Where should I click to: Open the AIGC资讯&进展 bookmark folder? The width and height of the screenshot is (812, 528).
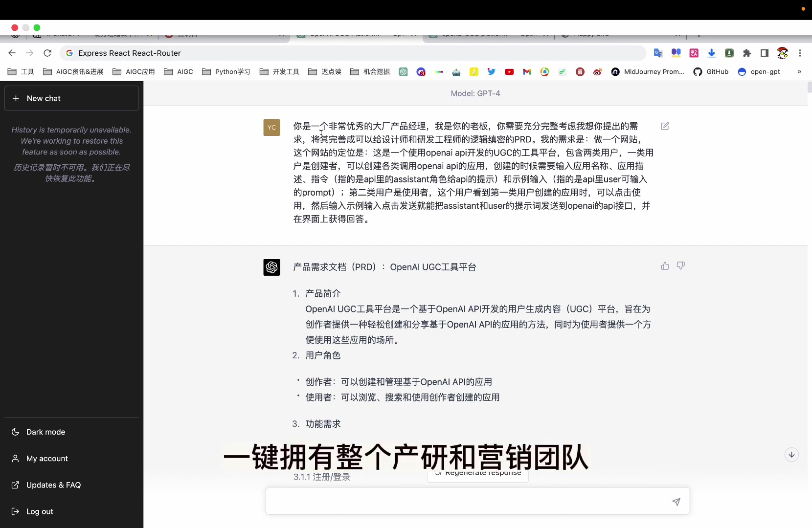pyautogui.click(x=73, y=72)
